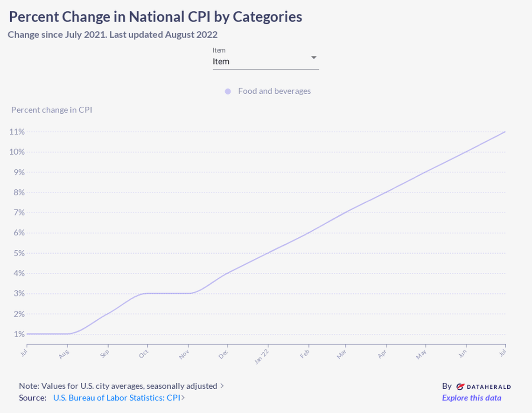Open the U.S. Bureau of Labor Statistics link
This screenshot has width=532, height=413.
pos(115,398)
